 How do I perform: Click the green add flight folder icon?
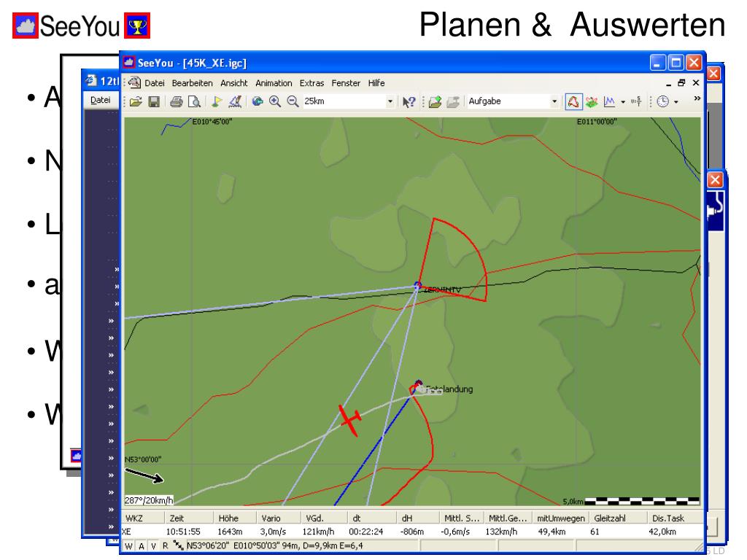[435, 101]
